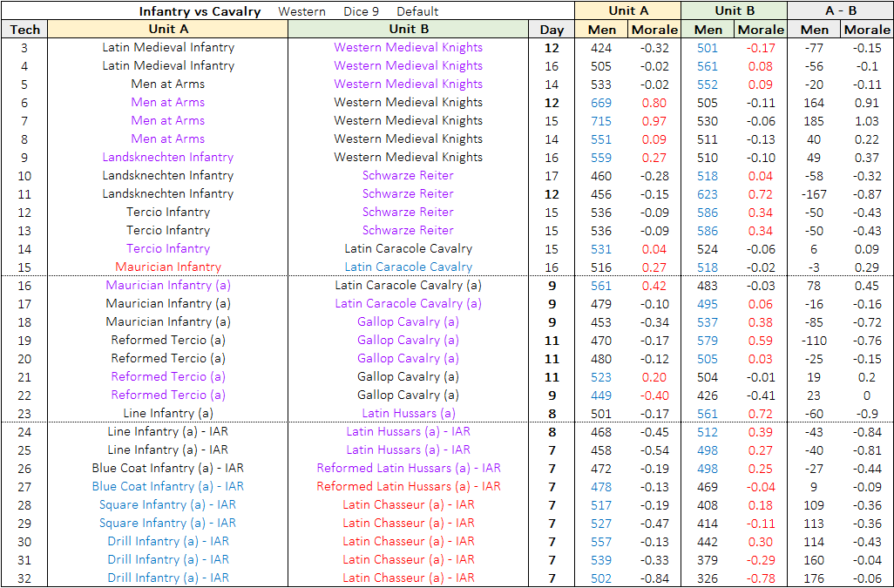Click the Unit A Morale value 0.97
894x588 pixels.
click(x=654, y=121)
